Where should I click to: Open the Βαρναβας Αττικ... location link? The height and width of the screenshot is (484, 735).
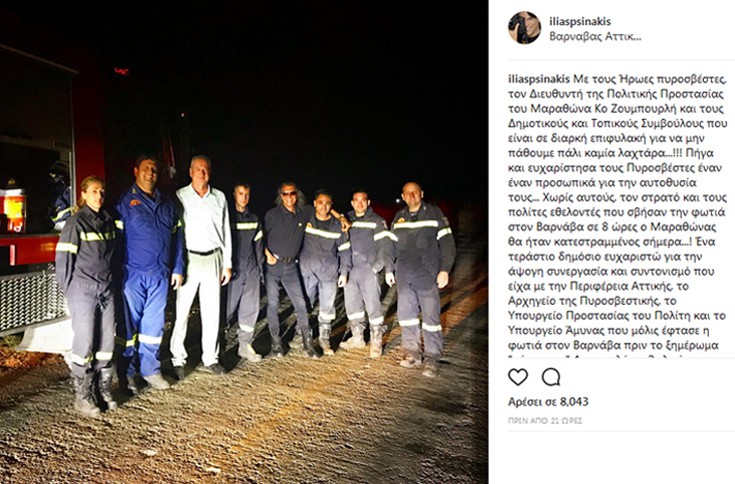(x=595, y=36)
